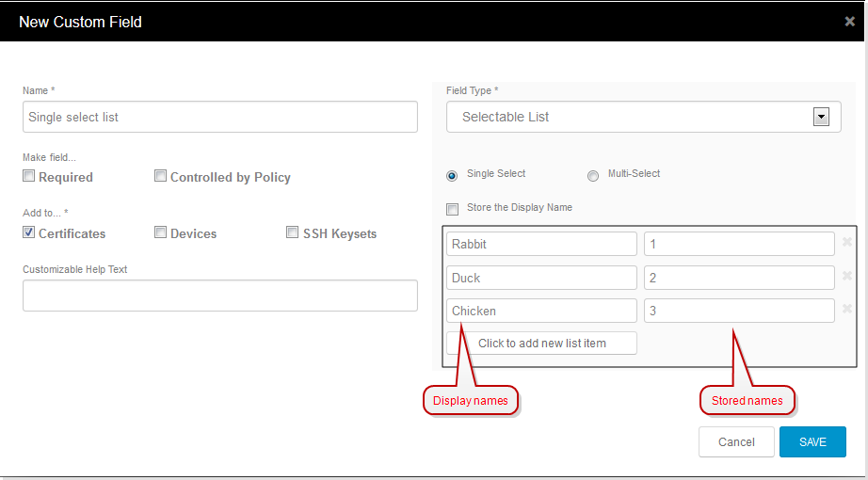Click the Cancel button
The image size is (868, 480).
pyautogui.click(x=736, y=441)
